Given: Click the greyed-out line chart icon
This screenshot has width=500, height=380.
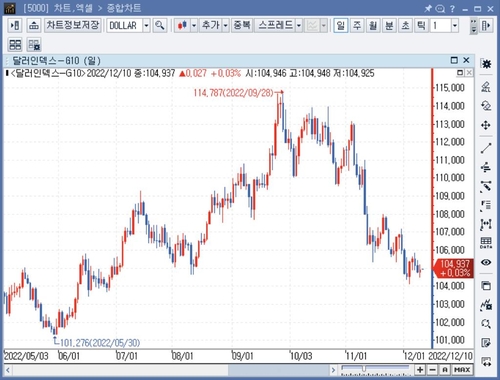Looking at the screenshot, I should coord(312,26).
